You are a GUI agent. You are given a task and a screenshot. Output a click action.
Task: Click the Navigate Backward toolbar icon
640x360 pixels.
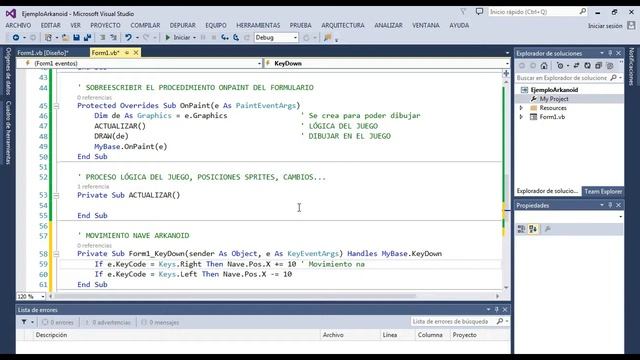[16, 38]
